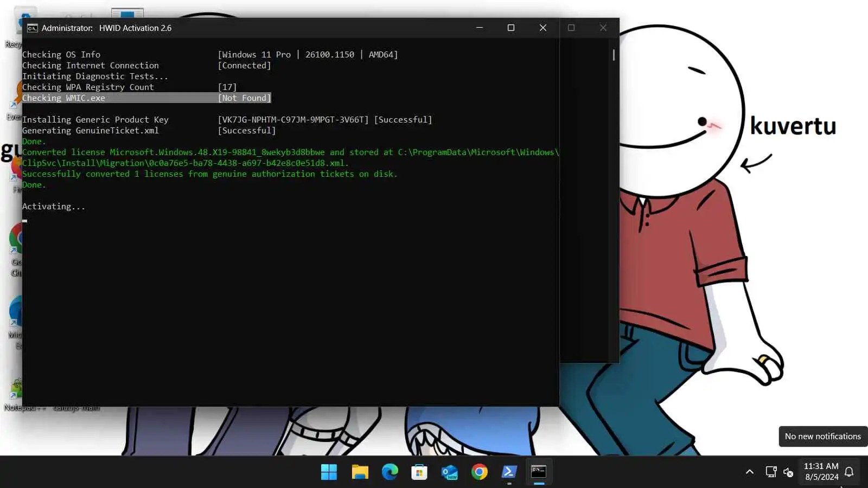Click "Checking WPA Registry Count" text
Screen dimensions: 868x488
click(x=88, y=87)
